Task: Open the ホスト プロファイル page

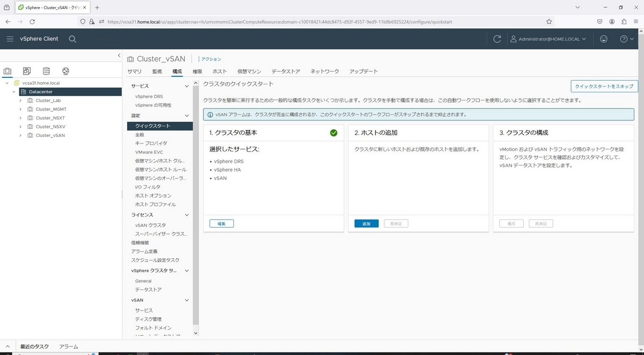Action: tap(156, 204)
